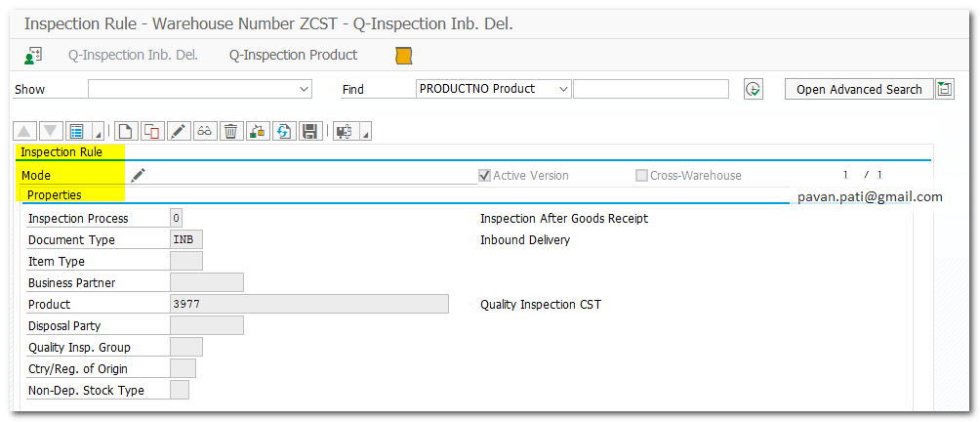Click the orange note icon
980x422 pixels.
[x=404, y=56]
